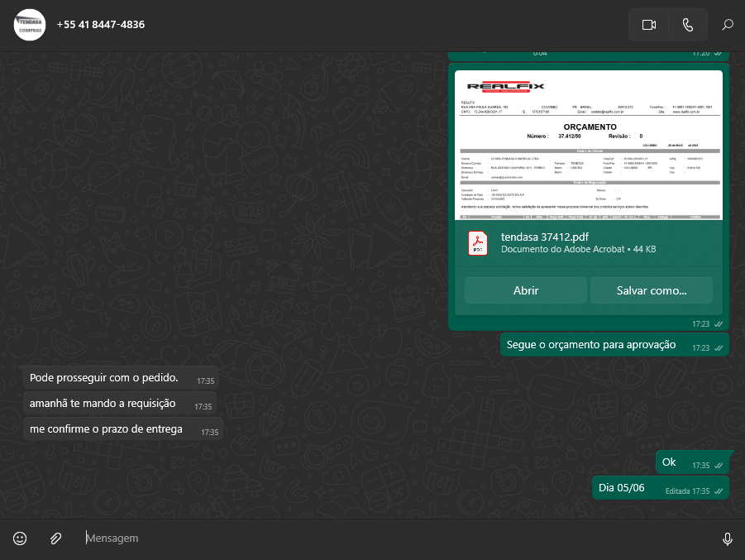Click the attach file paperclip icon
Screen dimensions: 745x560
click(x=55, y=538)
